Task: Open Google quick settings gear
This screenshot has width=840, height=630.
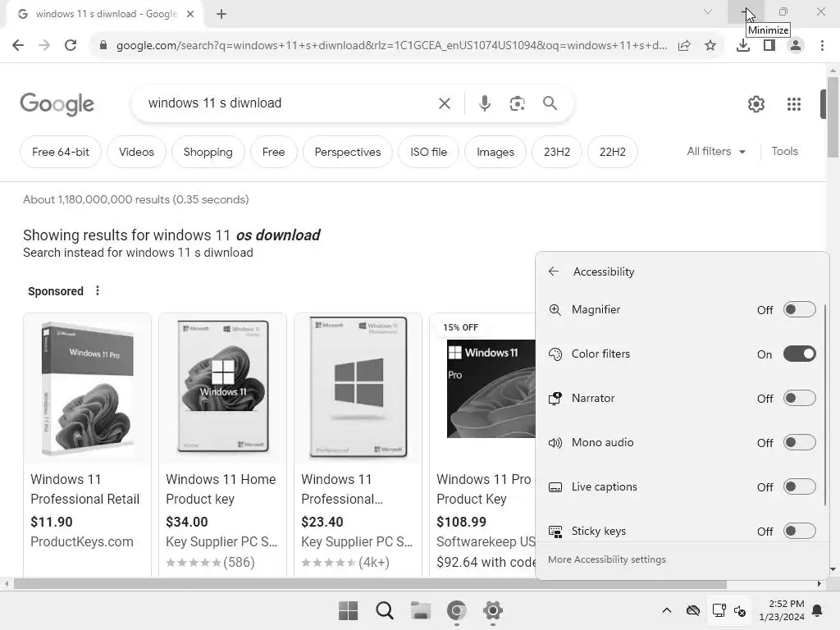Action: [756, 104]
